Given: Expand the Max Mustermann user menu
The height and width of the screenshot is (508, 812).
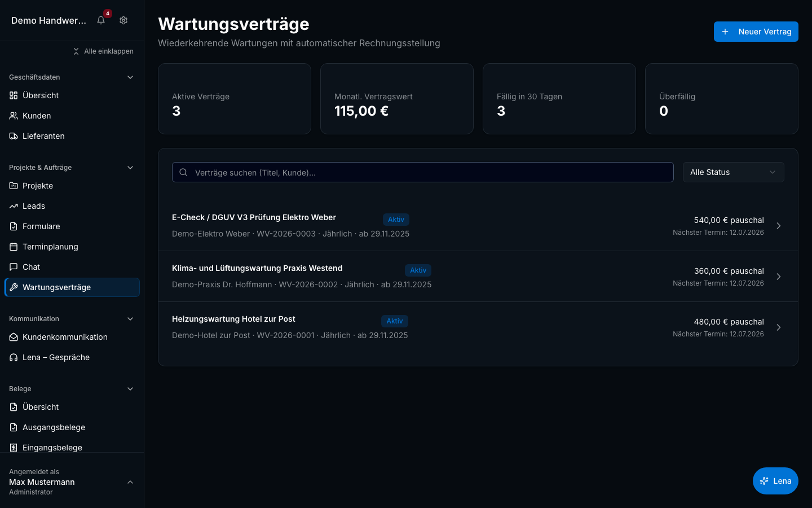Looking at the screenshot, I should tap(130, 482).
